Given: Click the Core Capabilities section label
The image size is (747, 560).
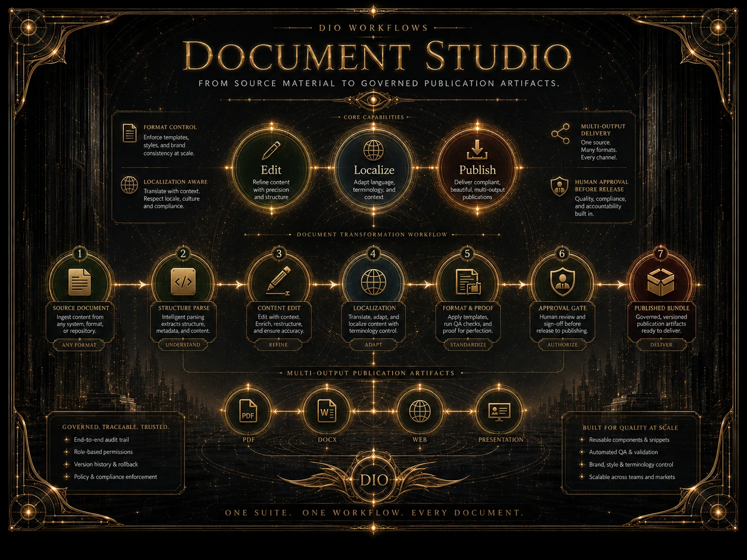Looking at the screenshot, I should click(373, 118).
